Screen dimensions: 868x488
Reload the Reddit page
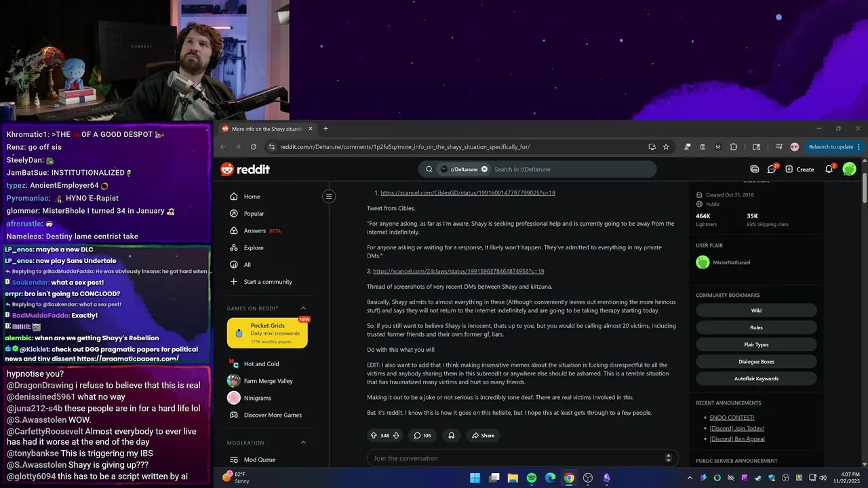pos(254,146)
